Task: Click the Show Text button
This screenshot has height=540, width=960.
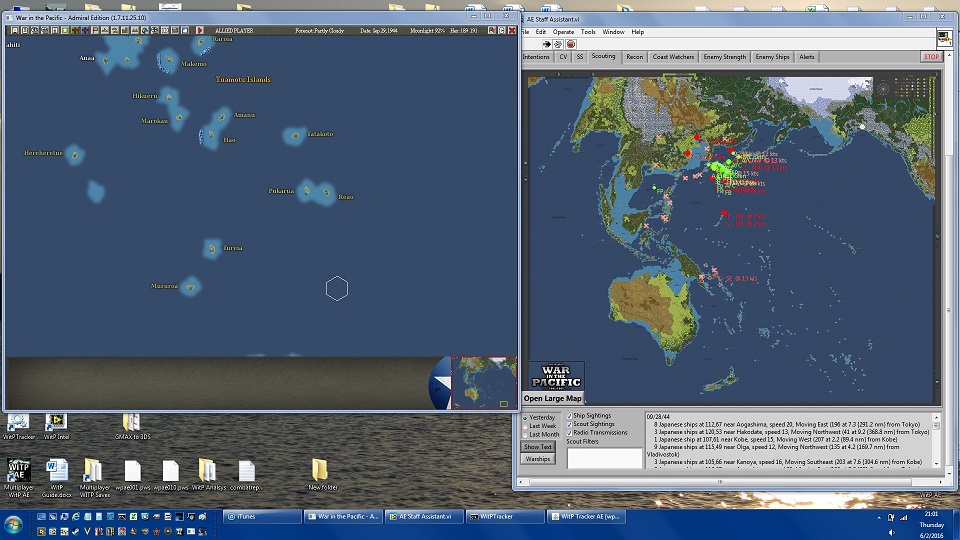Action: click(538, 447)
